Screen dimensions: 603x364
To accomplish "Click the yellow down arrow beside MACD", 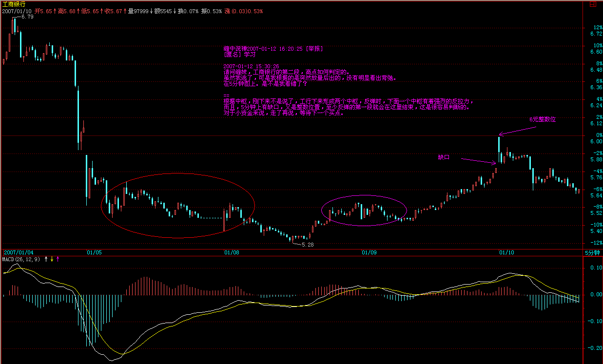I will pos(52,259).
